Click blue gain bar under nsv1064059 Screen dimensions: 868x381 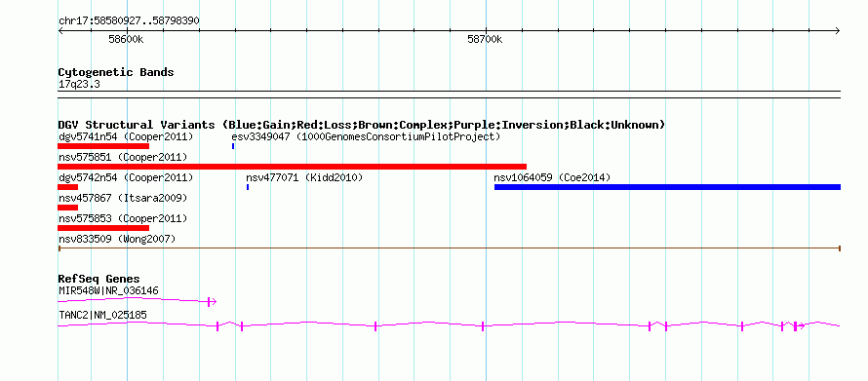coord(668,187)
